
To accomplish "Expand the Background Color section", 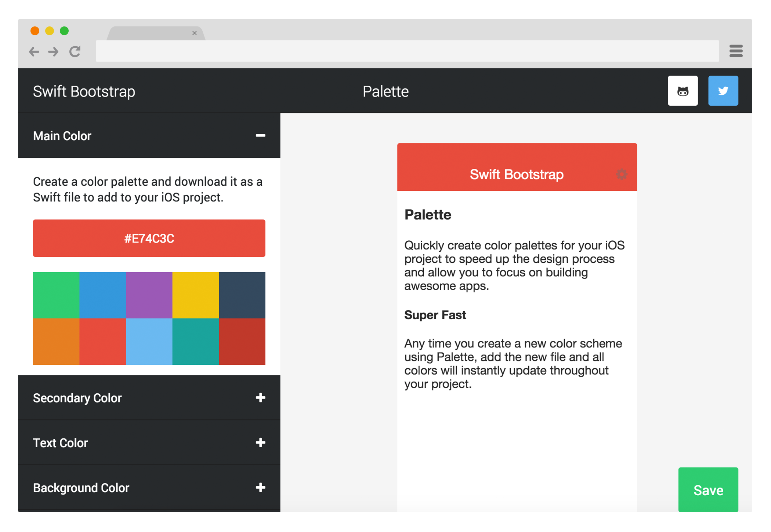I will [260, 488].
